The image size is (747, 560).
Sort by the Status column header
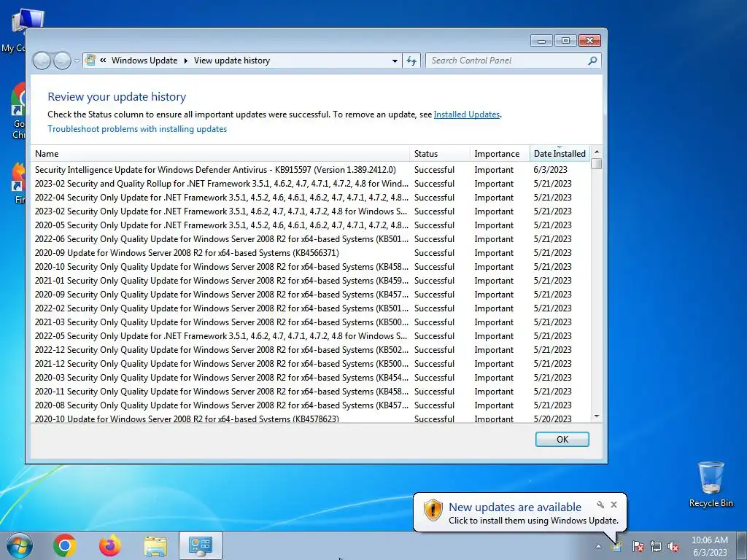440,154
